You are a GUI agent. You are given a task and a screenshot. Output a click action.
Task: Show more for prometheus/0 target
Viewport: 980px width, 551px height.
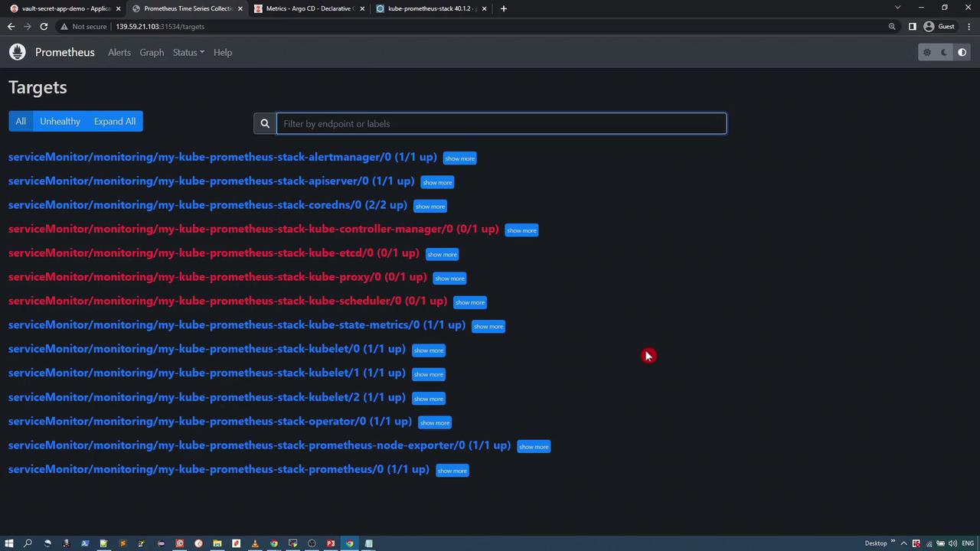(452, 471)
